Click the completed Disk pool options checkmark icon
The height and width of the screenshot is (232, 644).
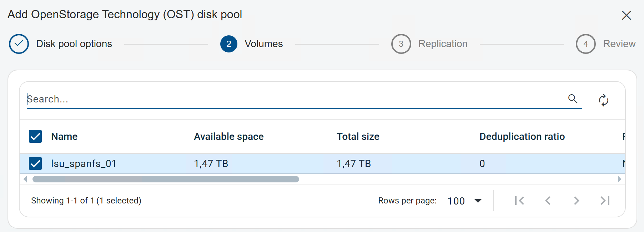pyautogui.click(x=19, y=44)
